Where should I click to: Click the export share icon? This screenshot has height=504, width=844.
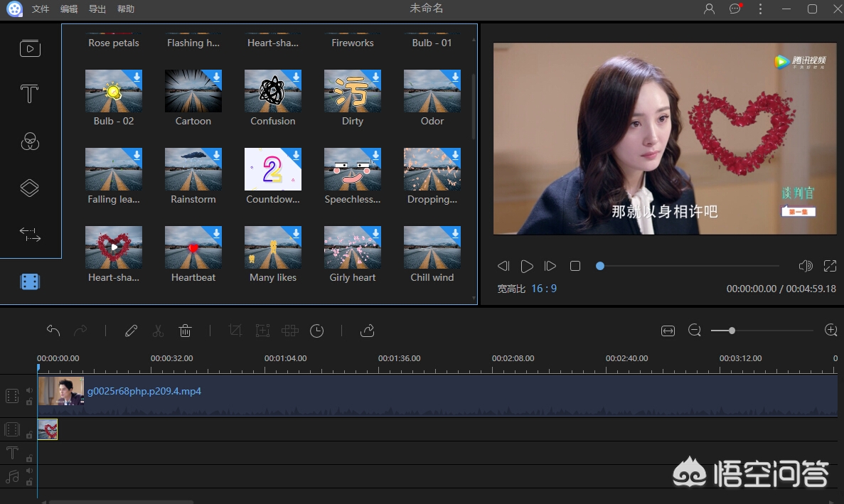[x=368, y=331]
